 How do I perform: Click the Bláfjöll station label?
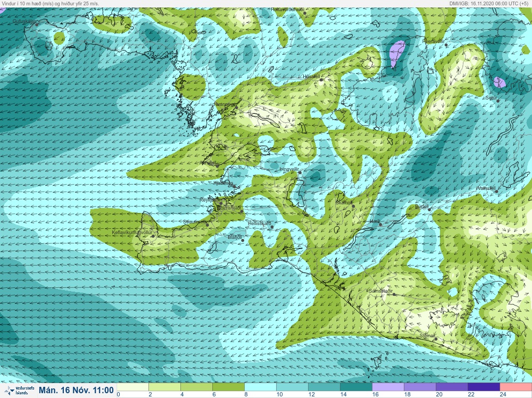[235, 237]
